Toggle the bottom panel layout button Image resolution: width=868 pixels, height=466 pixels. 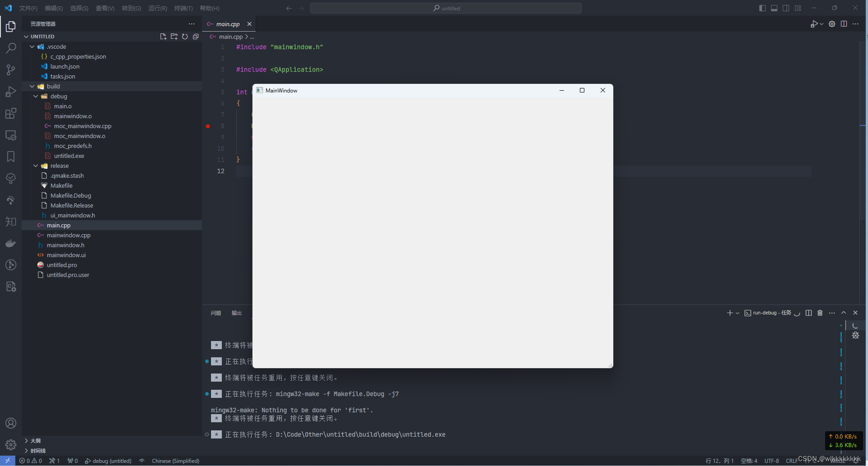(774, 8)
